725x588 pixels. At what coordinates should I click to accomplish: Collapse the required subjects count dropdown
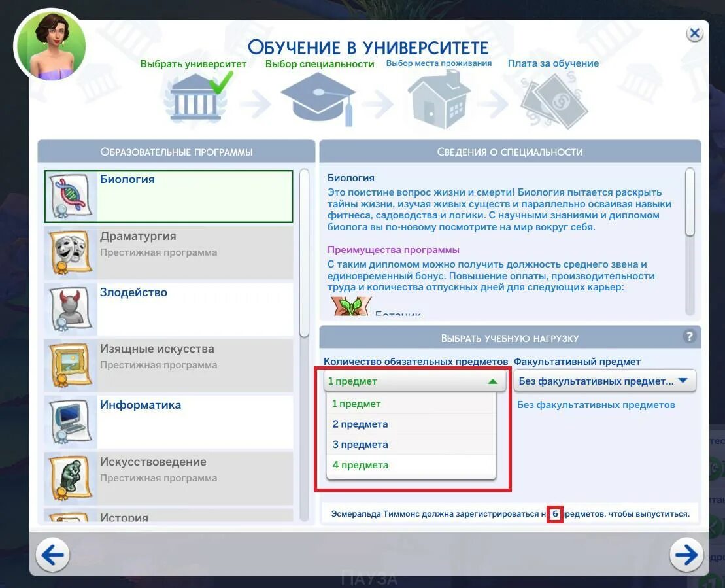(413, 381)
